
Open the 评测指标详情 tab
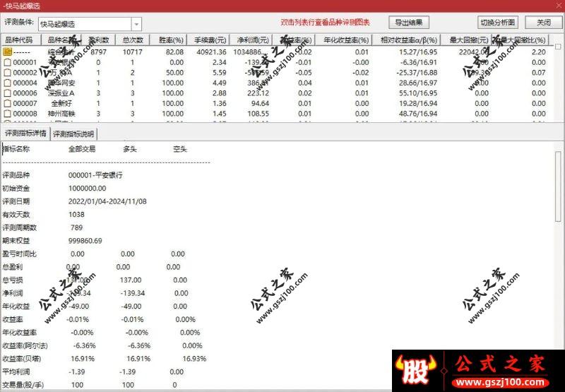(25, 133)
